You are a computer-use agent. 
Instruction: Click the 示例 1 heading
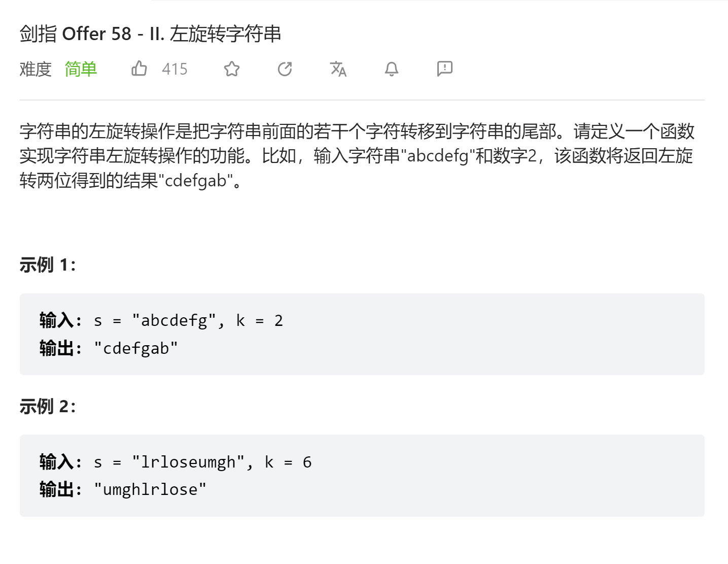48,264
